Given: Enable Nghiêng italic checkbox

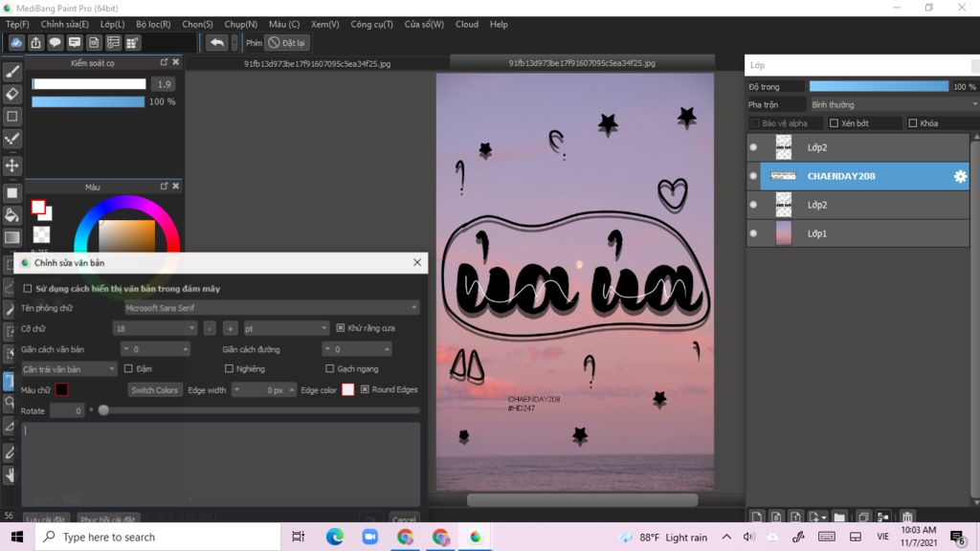Looking at the screenshot, I should tap(229, 368).
